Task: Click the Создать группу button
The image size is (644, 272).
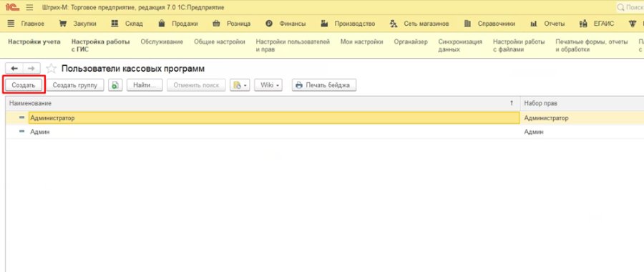Action: pyautogui.click(x=74, y=85)
